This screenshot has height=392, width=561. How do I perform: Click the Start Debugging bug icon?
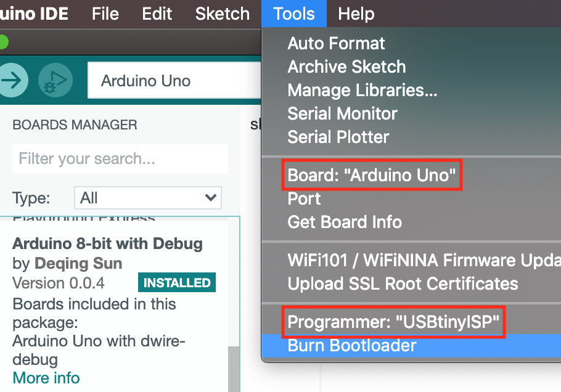tap(55, 80)
